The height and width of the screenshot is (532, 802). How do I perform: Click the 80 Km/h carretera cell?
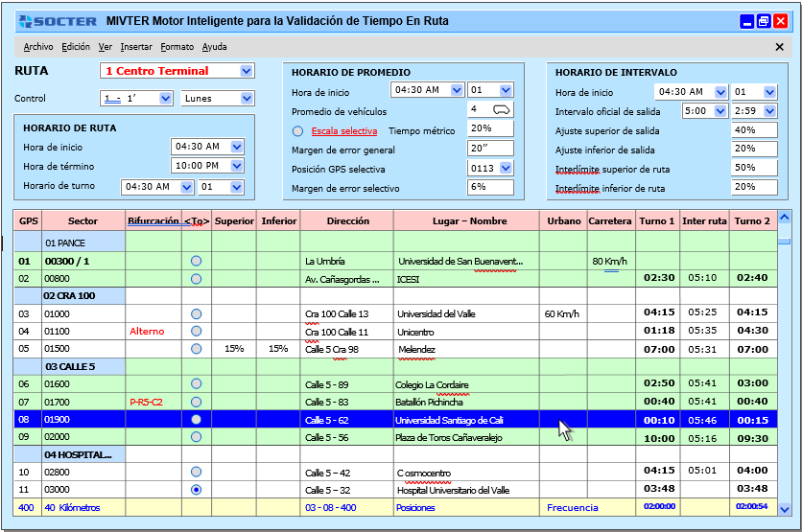click(610, 261)
